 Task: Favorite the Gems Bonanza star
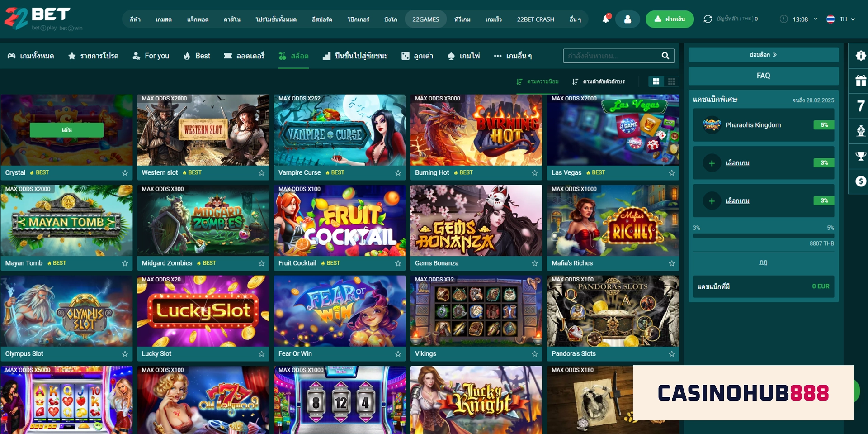535,263
